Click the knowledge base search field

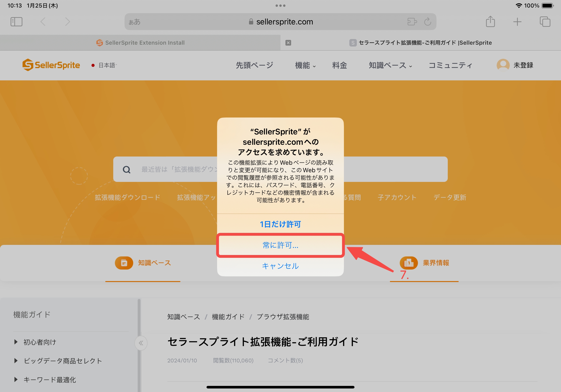click(280, 169)
